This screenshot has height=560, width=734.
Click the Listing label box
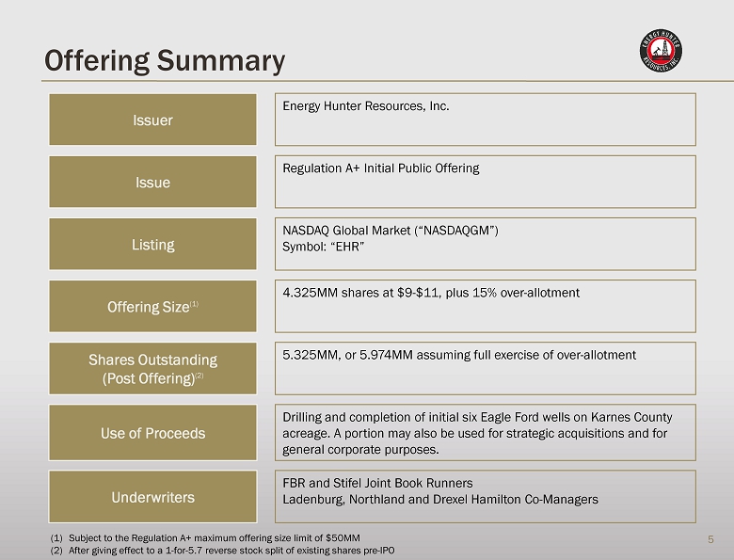(152, 244)
